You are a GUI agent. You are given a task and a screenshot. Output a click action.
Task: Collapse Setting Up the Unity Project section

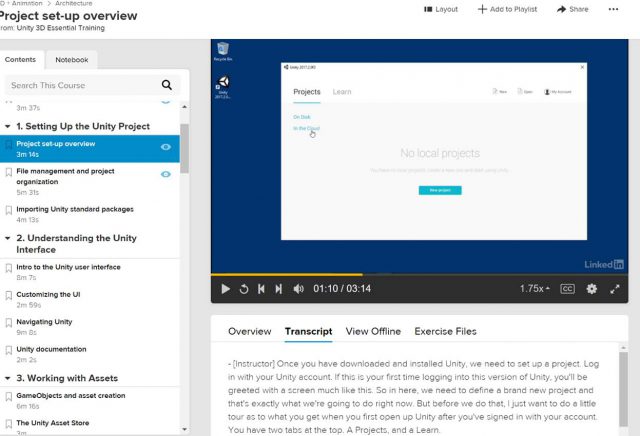pyautogui.click(x=7, y=127)
